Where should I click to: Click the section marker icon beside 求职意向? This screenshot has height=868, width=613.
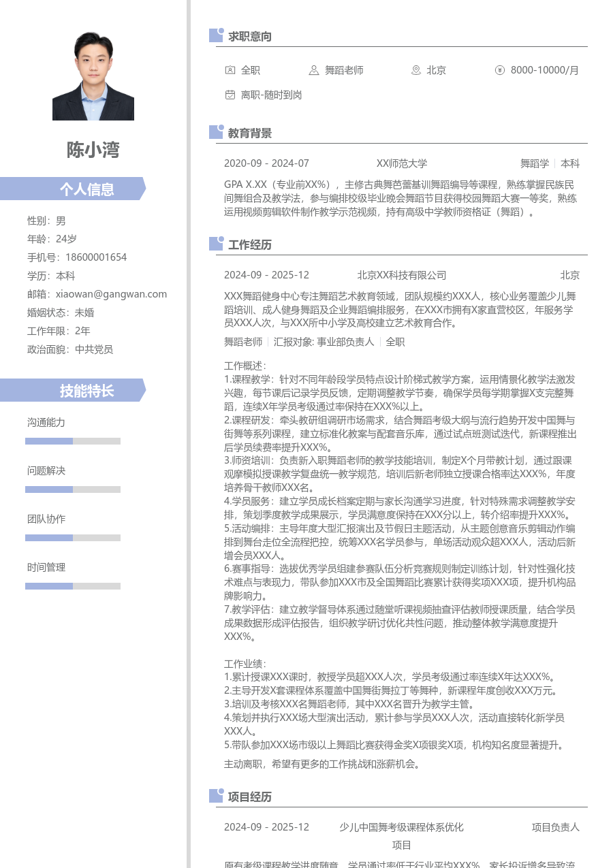pyautogui.click(x=215, y=36)
